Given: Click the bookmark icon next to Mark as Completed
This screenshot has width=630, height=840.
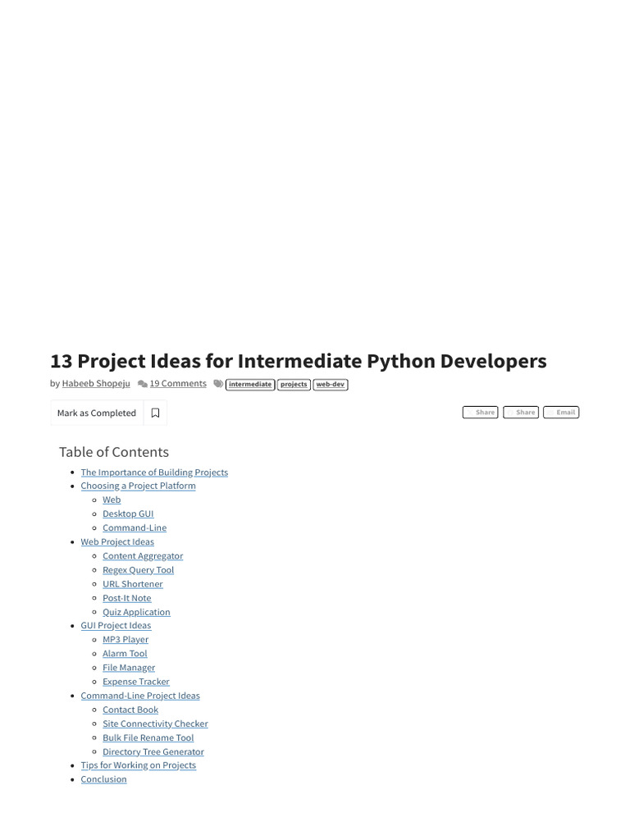Looking at the screenshot, I should click(155, 413).
